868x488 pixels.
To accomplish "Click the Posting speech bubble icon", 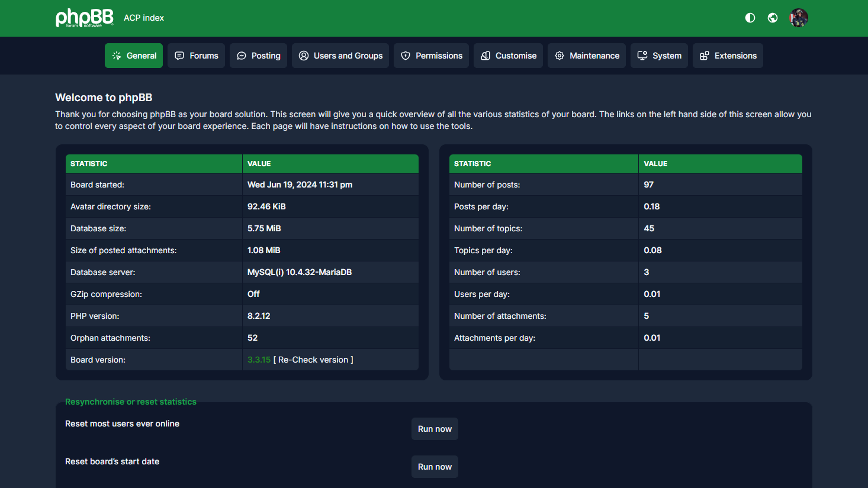I will click(242, 56).
